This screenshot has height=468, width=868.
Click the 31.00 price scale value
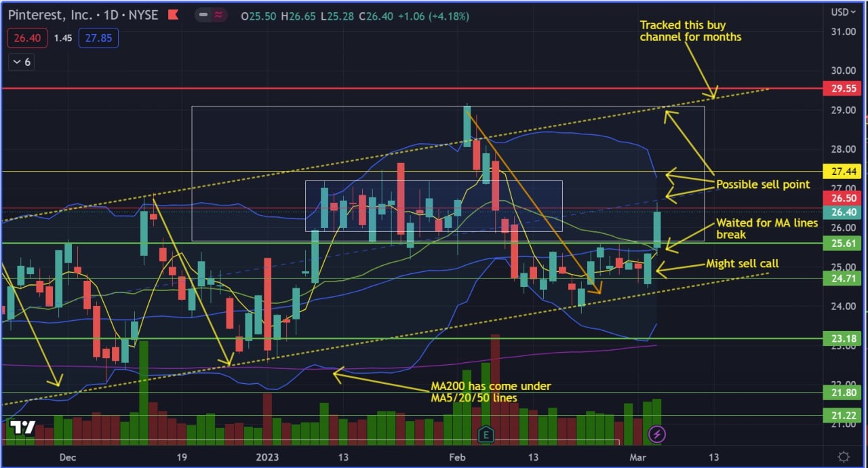tap(843, 31)
